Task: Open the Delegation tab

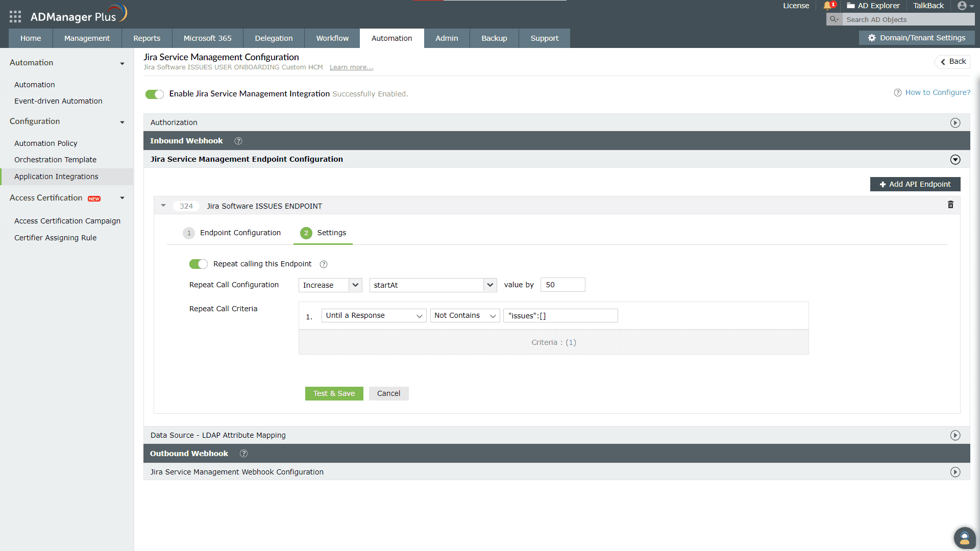Action: pos(274,38)
